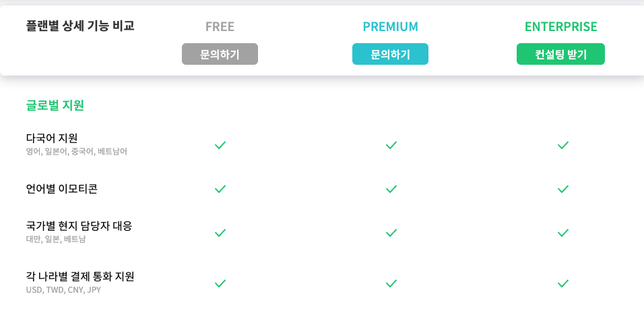Click the FREE checkmark for 각 나라별 결제 통화 지원

[220, 283]
